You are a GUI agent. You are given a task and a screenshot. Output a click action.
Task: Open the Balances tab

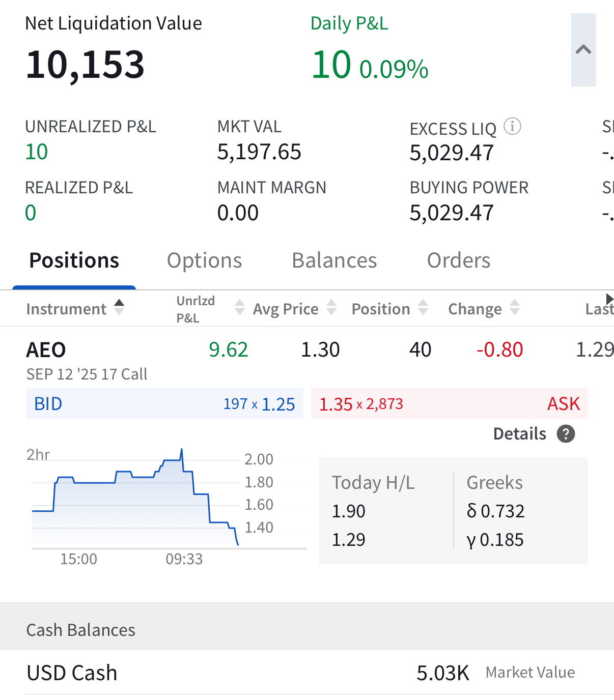[334, 260]
